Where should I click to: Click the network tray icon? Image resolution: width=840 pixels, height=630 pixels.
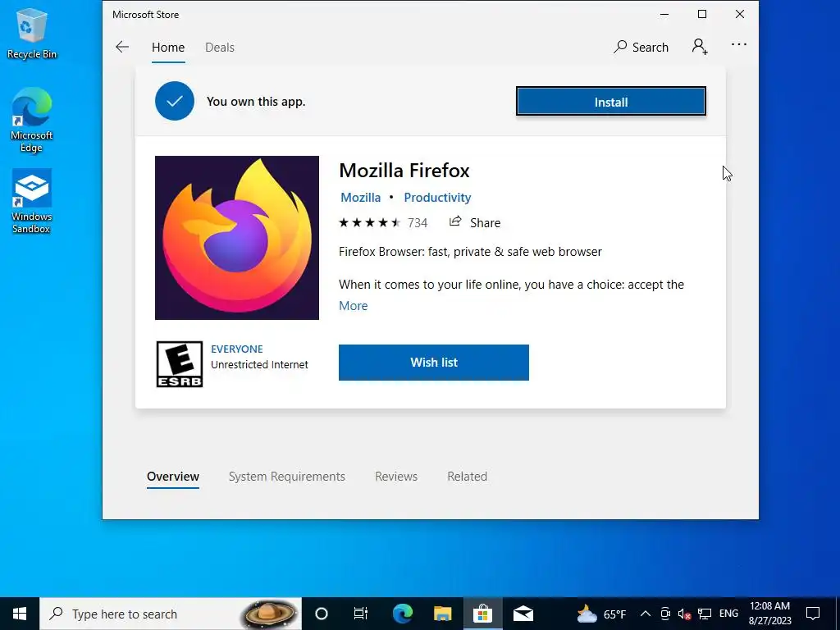pos(705,614)
